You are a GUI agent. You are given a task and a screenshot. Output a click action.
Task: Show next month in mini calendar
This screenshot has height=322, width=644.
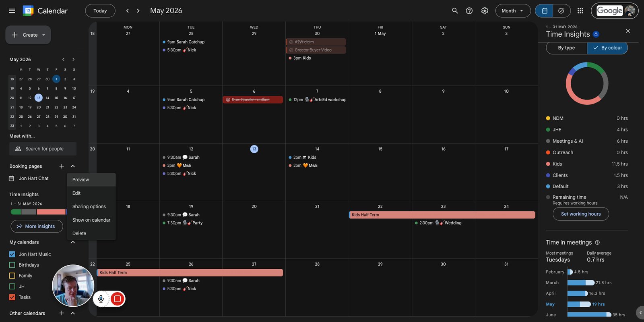[x=73, y=59]
